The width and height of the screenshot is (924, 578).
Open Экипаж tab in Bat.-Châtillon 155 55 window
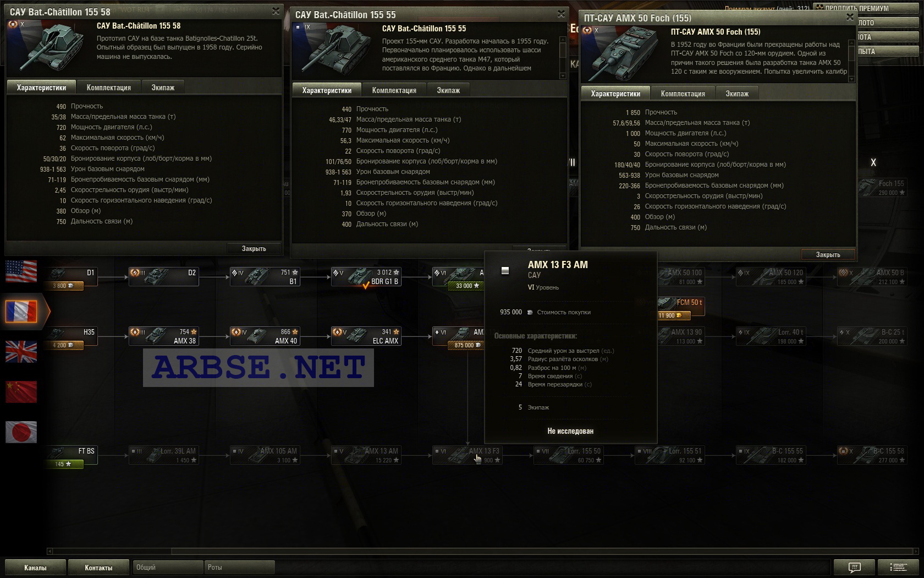pyautogui.click(x=448, y=90)
